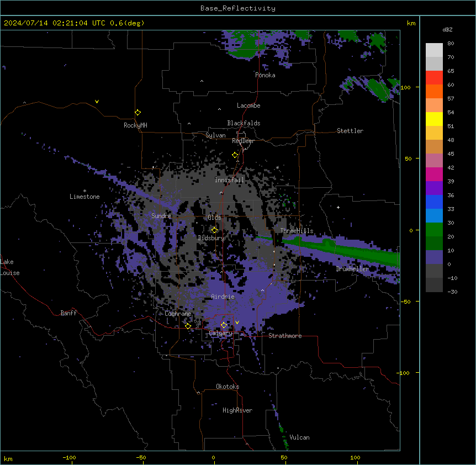
Task: Click the Base_Reflectivity title
Action: coord(238,8)
